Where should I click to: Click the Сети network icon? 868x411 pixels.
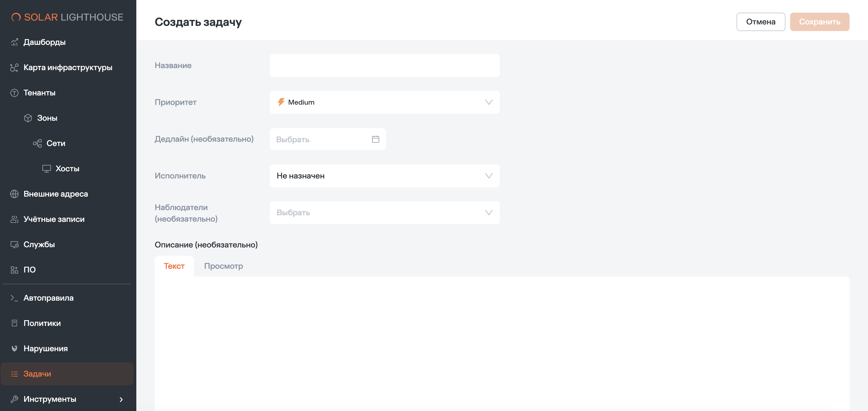click(37, 143)
